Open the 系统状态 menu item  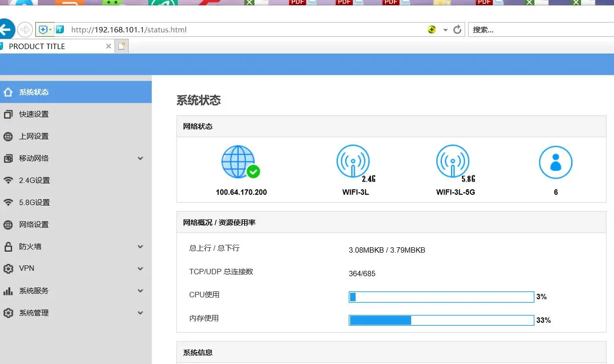click(x=76, y=92)
